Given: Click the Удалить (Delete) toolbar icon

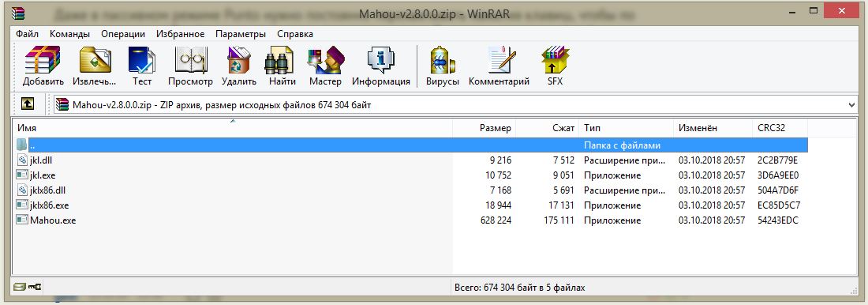Looking at the screenshot, I should click(x=239, y=66).
